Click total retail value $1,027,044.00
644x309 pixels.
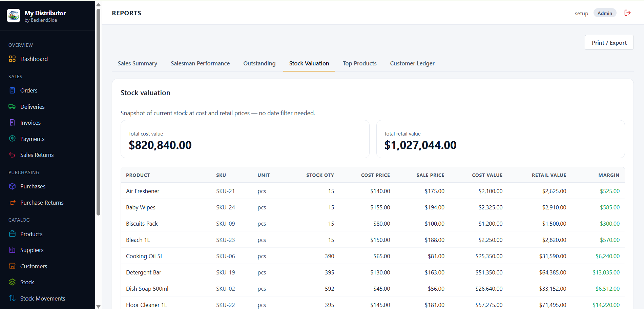pos(420,145)
